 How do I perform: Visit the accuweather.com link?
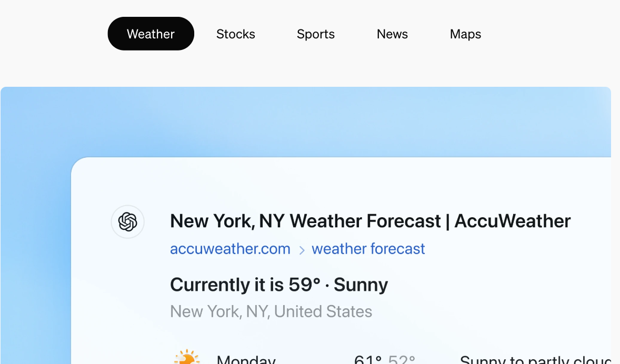coord(230,249)
